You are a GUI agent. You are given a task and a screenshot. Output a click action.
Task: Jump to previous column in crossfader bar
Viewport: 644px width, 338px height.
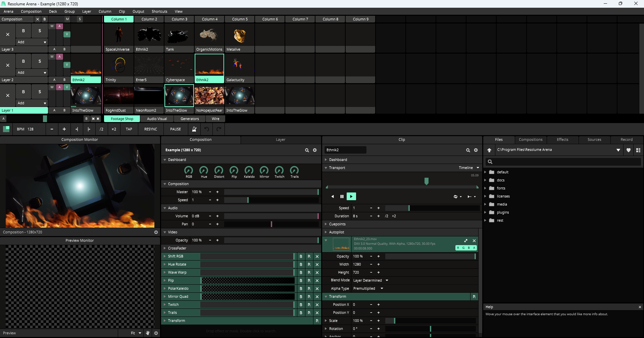(93, 119)
